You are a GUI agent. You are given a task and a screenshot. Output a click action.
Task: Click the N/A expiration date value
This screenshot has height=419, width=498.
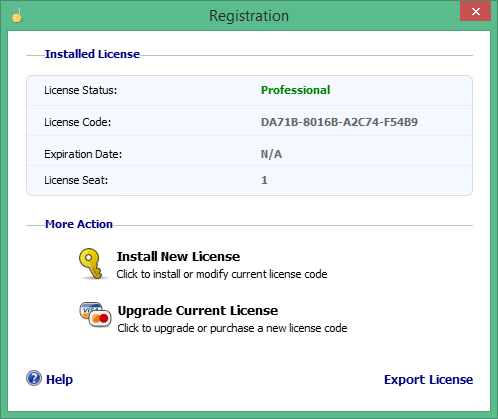tap(271, 154)
